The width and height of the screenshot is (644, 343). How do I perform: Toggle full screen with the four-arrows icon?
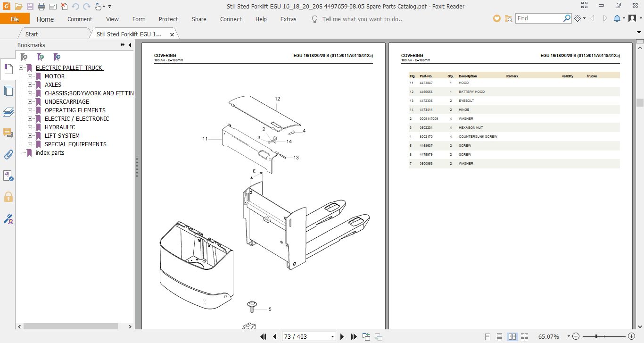585,6
